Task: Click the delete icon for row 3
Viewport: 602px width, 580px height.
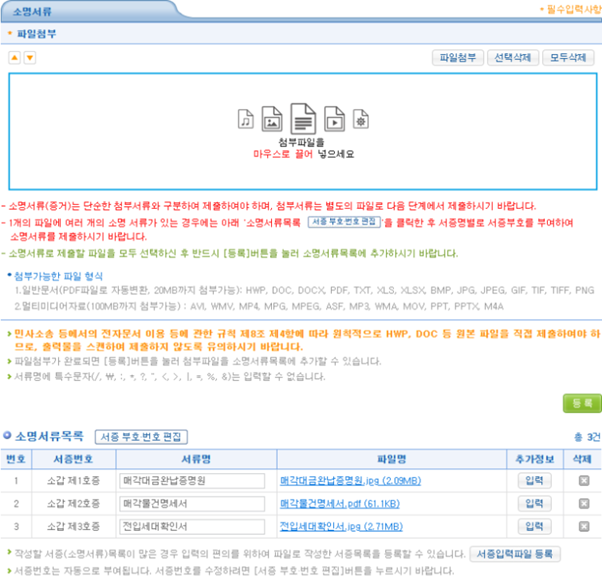Action: [583, 526]
